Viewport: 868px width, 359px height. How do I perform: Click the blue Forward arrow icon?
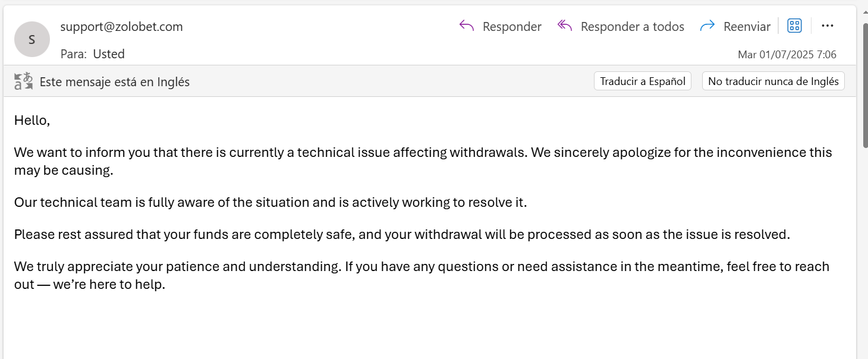pyautogui.click(x=707, y=26)
